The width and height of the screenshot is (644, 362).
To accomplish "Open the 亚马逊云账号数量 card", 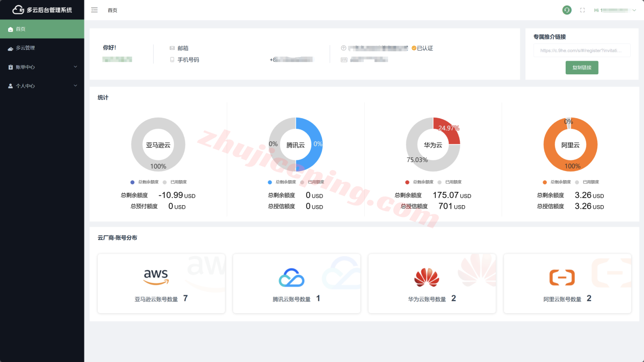I will pos(161,284).
